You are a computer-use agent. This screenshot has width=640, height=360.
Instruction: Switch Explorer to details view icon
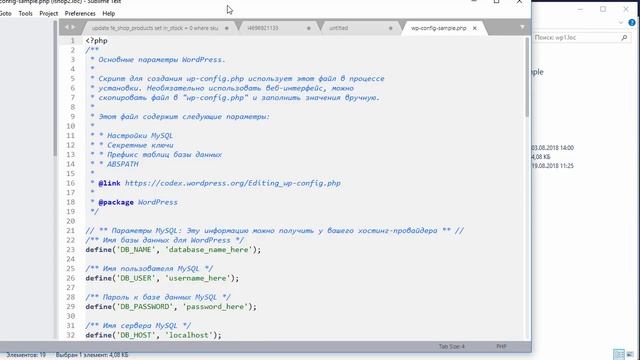619,354
